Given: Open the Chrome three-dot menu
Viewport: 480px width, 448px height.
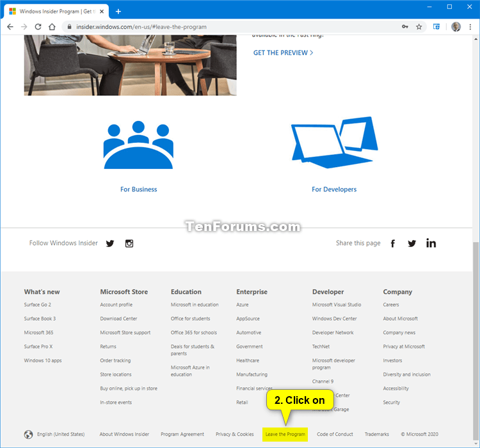Looking at the screenshot, I should pyautogui.click(x=470, y=27).
